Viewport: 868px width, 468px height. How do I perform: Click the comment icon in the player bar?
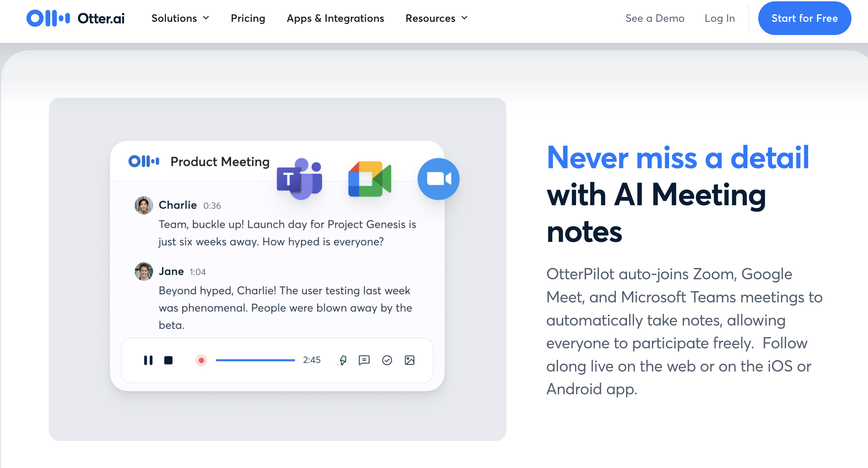tap(364, 360)
